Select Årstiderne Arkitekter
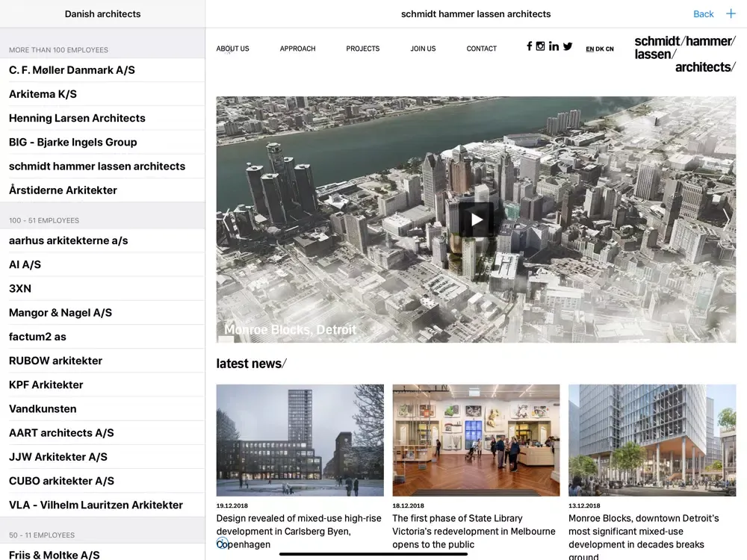The height and width of the screenshot is (560, 747). click(102, 190)
